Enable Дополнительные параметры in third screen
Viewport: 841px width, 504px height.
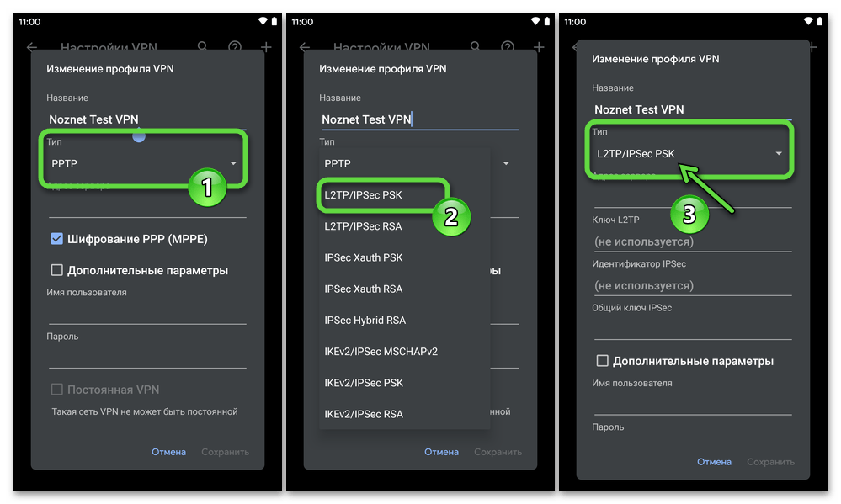click(x=602, y=361)
